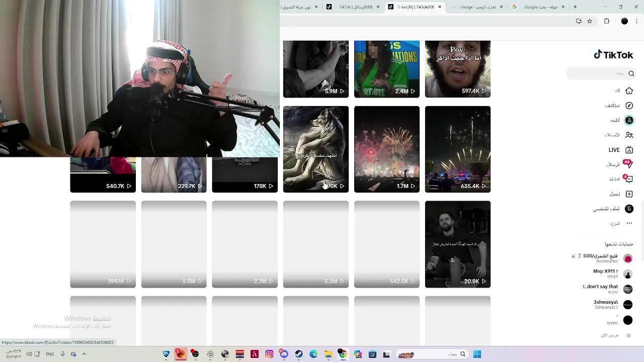Close the TikTok Messages tab
The image size is (644, 362).
coord(378,7)
